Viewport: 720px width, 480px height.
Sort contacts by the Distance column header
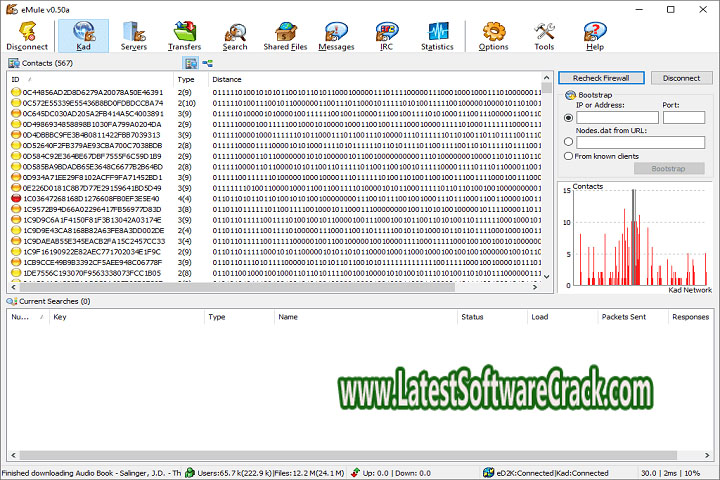(x=375, y=79)
